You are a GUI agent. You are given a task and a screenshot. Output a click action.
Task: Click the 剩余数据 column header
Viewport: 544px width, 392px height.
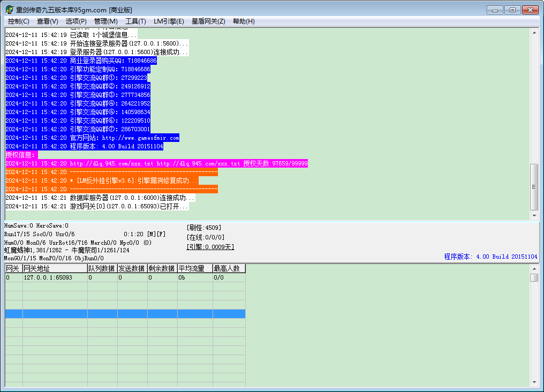(x=162, y=268)
